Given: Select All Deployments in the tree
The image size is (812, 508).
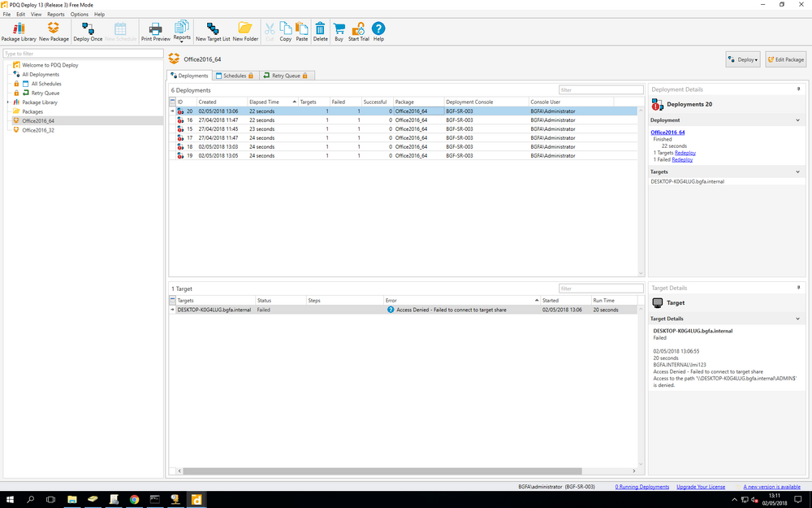Looking at the screenshot, I should coord(41,75).
